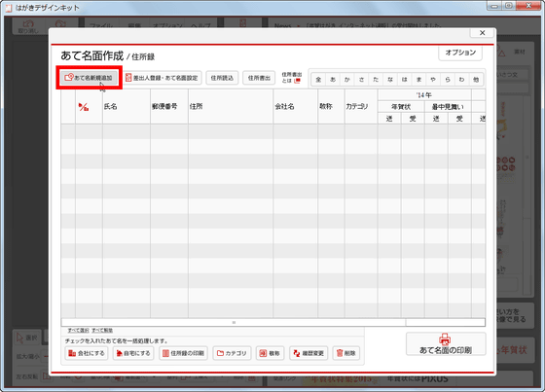This screenshot has height=392, width=545.
Task: Click the カテゴリ folder icon button
Action: (x=232, y=353)
